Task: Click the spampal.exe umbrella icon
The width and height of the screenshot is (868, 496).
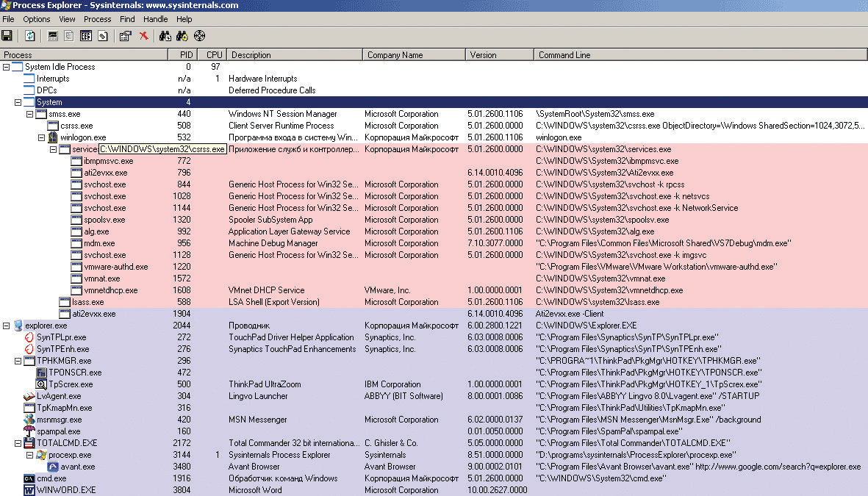Action: (x=29, y=431)
